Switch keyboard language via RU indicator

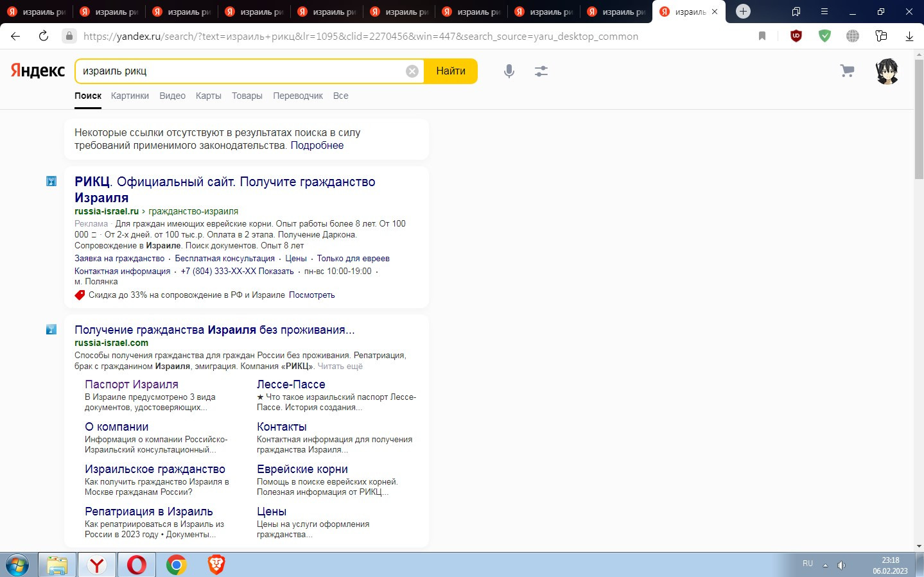pyautogui.click(x=808, y=564)
